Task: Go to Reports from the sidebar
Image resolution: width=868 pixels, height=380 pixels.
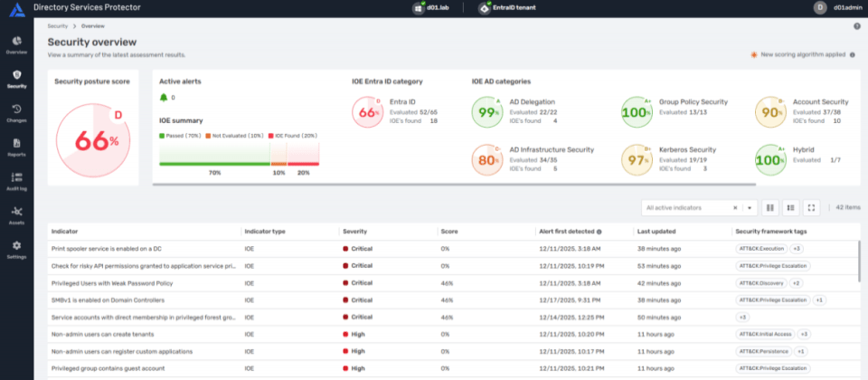Action: click(x=16, y=147)
